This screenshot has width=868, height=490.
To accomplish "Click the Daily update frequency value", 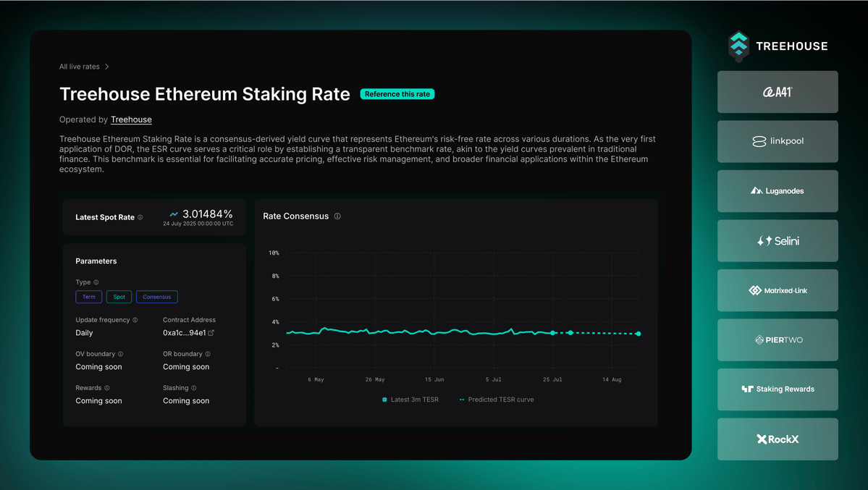I will (84, 333).
